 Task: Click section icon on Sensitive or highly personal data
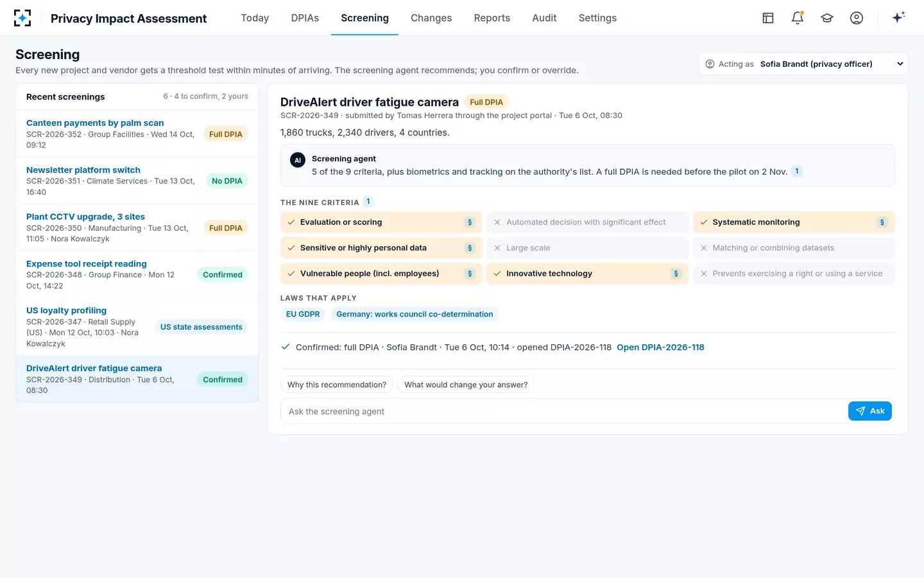(x=470, y=248)
